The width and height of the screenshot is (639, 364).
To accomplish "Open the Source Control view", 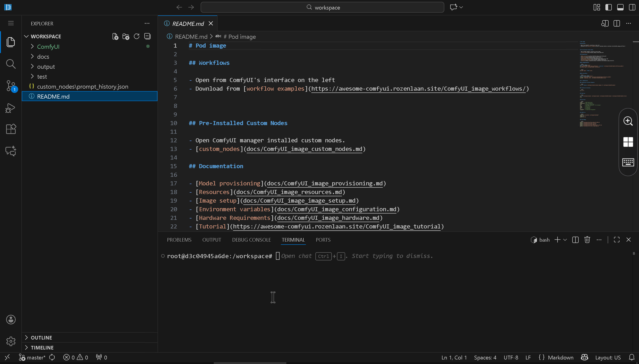I will [11, 86].
